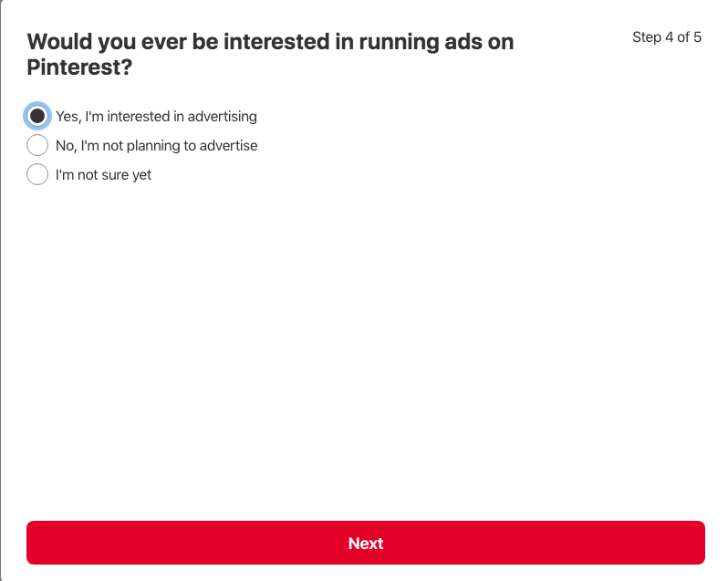
Task: Click the filled dot of the selected radio
Action: pos(37,116)
